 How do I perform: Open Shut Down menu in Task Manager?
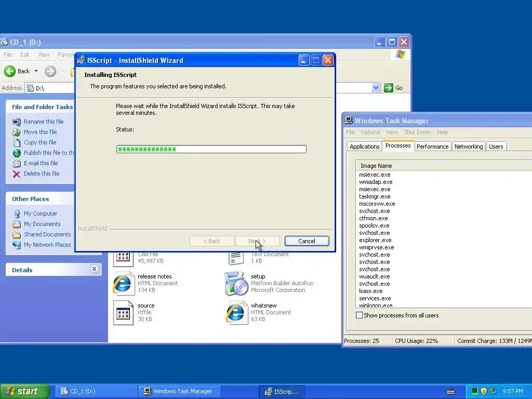coord(417,132)
